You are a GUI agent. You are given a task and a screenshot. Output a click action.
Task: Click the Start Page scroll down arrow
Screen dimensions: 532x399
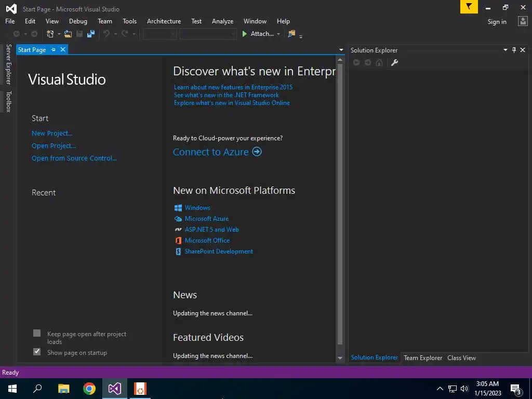tap(340, 358)
